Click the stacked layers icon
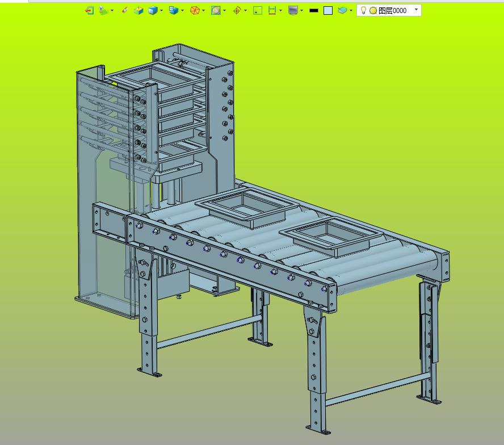Image resolution: width=504 pixels, height=445 pixels. (342, 11)
